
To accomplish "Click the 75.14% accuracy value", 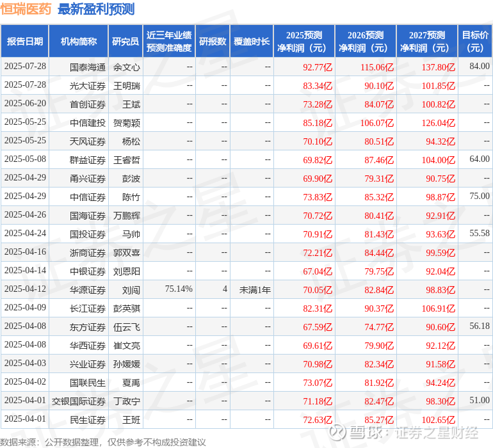I will (179, 289).
